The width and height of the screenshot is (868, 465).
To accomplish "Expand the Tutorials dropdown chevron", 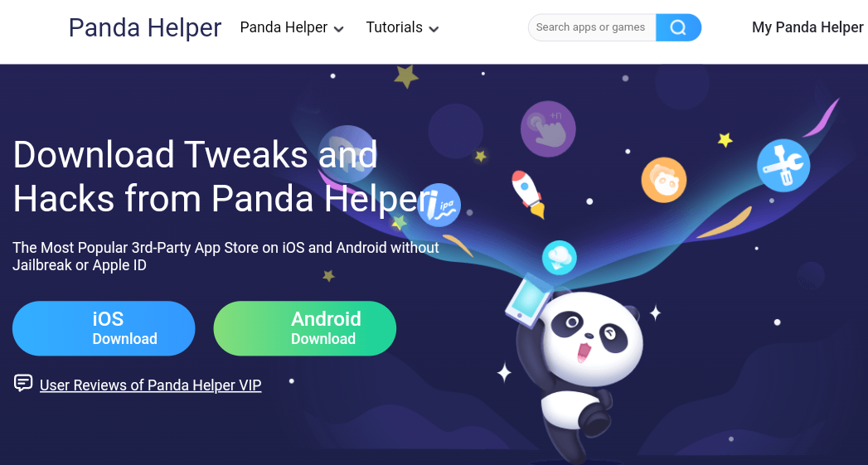I will click(x=434, y=29).
